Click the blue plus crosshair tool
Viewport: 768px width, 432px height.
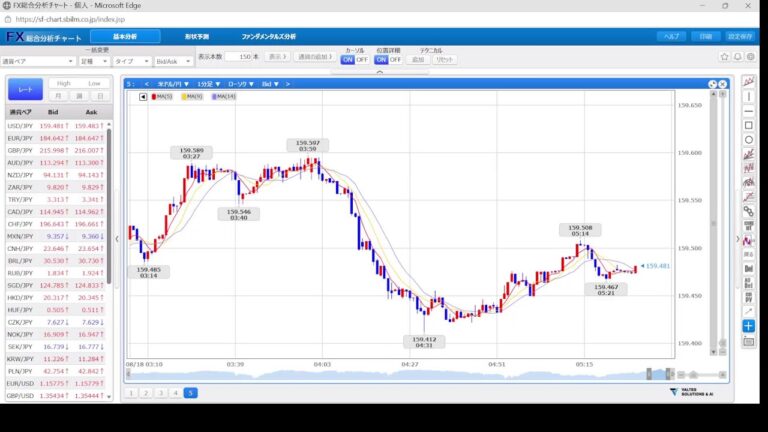click(748, 326)
